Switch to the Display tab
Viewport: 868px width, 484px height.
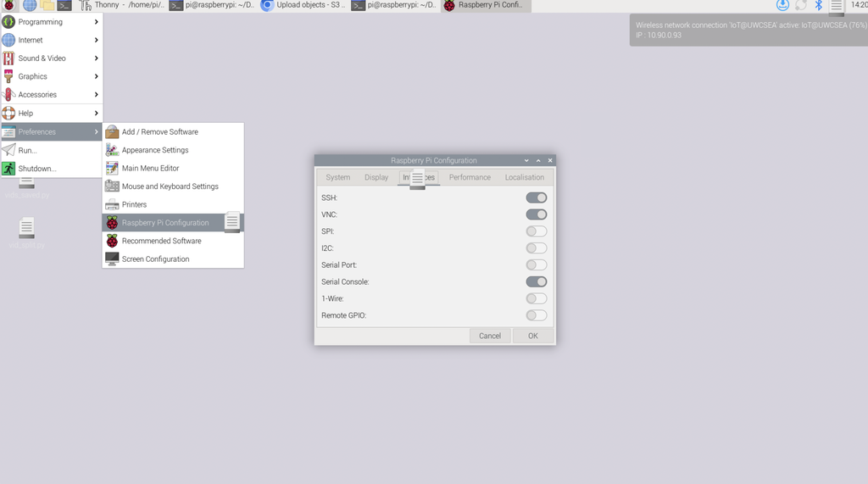376,177
